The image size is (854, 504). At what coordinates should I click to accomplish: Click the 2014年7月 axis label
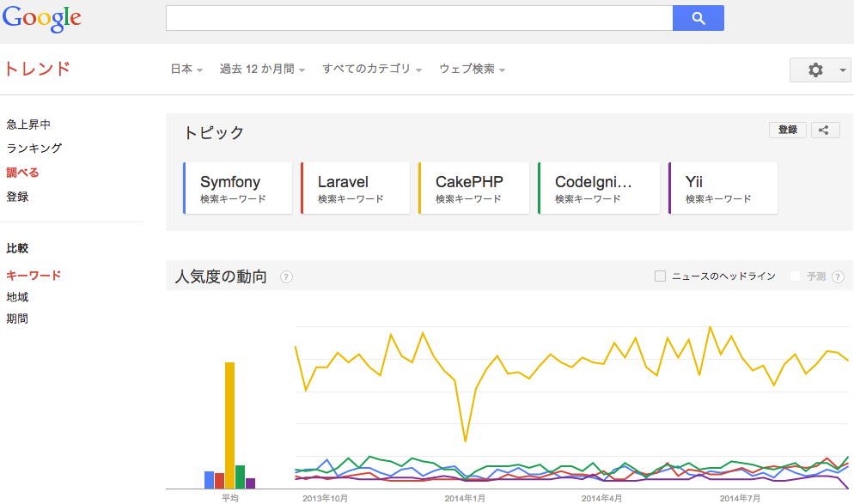coord(740,498)
